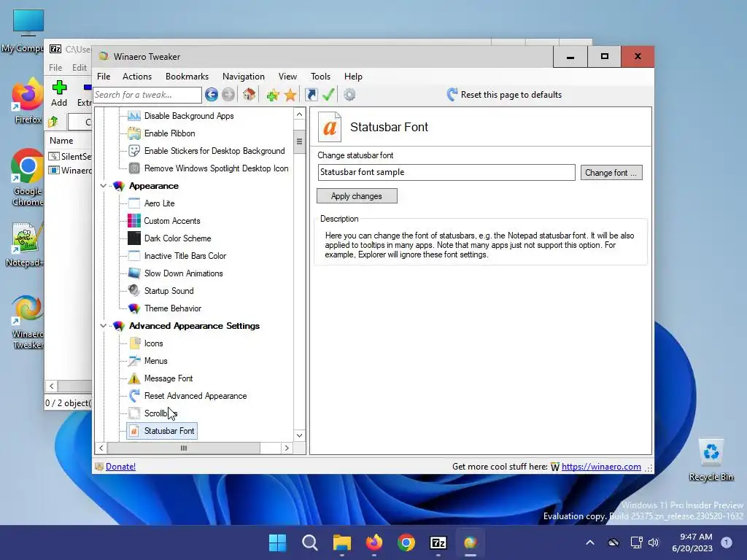The width and height of the screenshot is (747, 560).
Task: Add bookmark with green plus star icon
Action: coord(273,95)
